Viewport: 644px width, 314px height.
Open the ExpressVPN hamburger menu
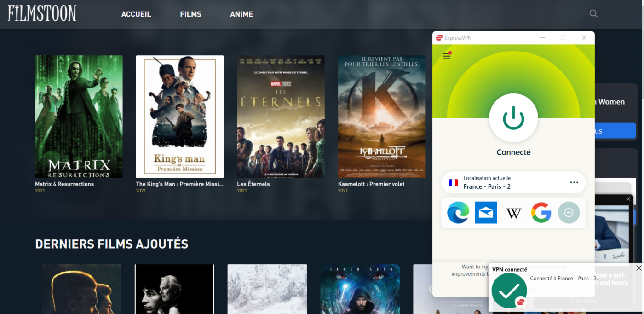(446, 56)
